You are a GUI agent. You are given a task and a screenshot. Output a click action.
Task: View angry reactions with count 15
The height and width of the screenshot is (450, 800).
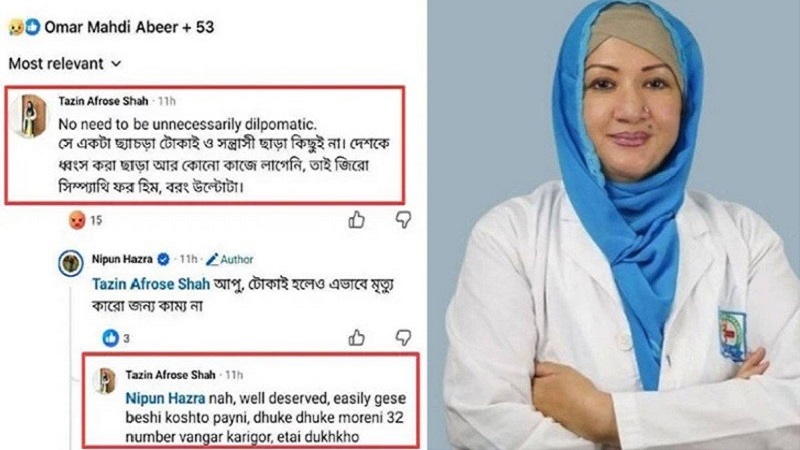85,220
